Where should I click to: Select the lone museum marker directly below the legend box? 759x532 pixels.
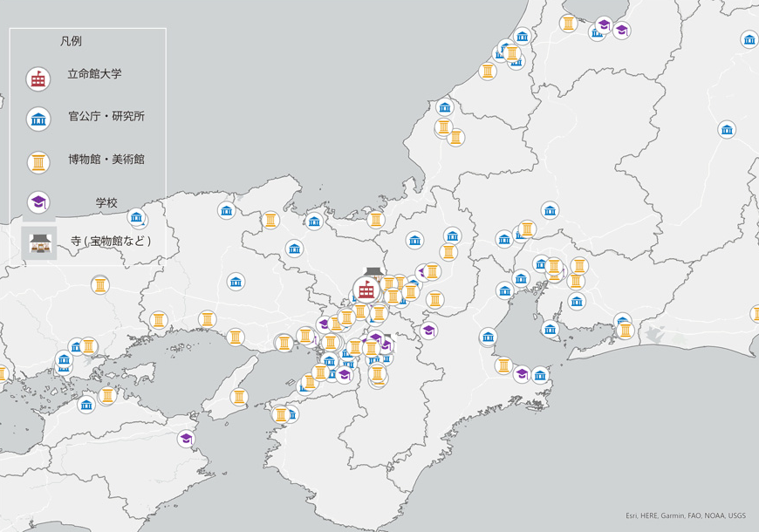pos(100,285)
